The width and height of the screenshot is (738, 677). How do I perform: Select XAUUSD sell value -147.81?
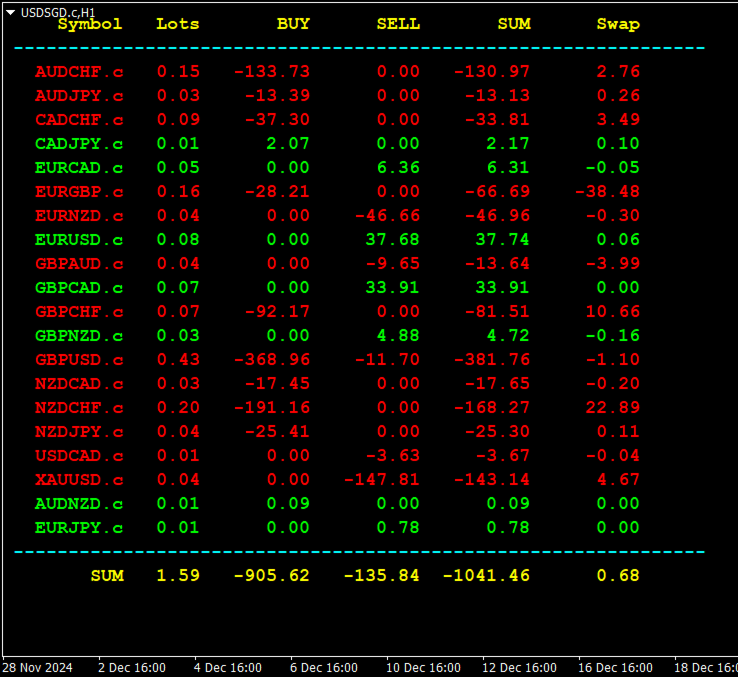click(x=382, y=480)
